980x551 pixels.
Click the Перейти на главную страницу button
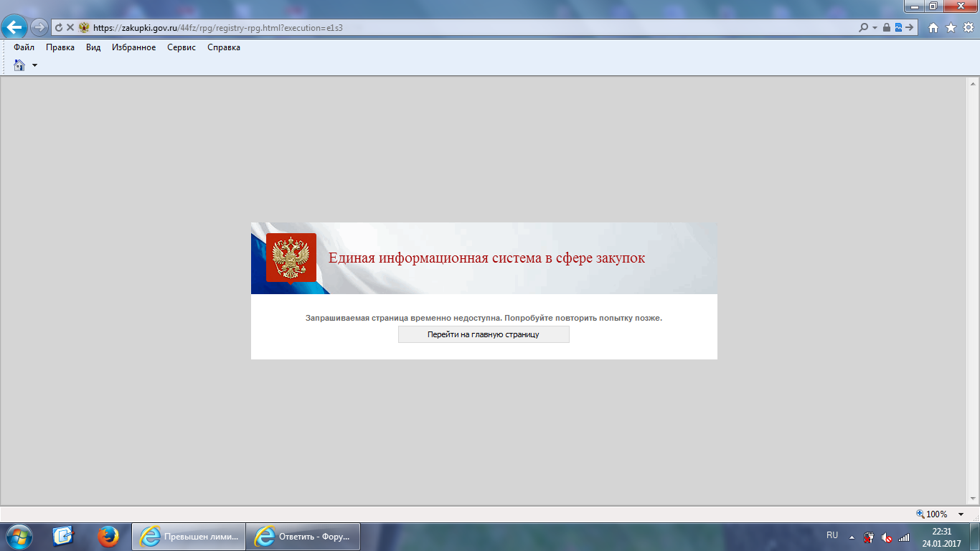tap(484, 334)
